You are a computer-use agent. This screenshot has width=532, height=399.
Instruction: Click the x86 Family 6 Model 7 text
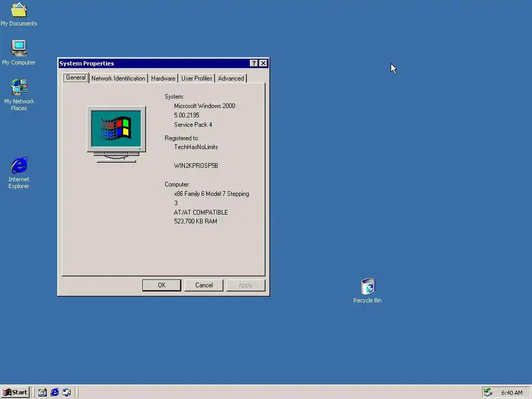[x=211, y=194]
